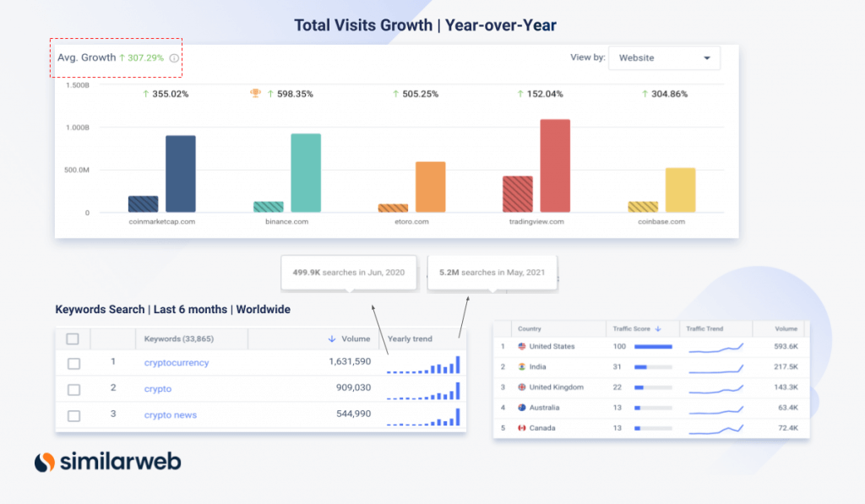Open the crypto news keyword link

click(x=171, y=415)
